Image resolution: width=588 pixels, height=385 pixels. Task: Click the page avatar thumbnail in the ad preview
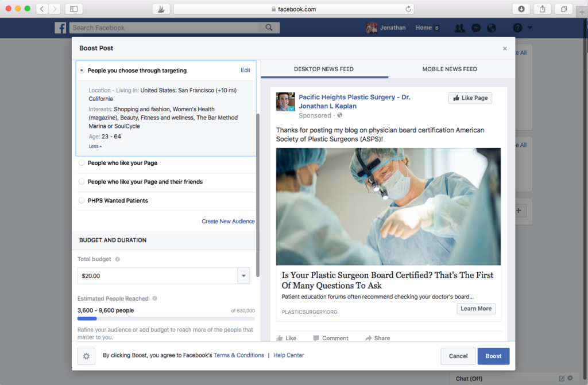(x=285, y=102)
